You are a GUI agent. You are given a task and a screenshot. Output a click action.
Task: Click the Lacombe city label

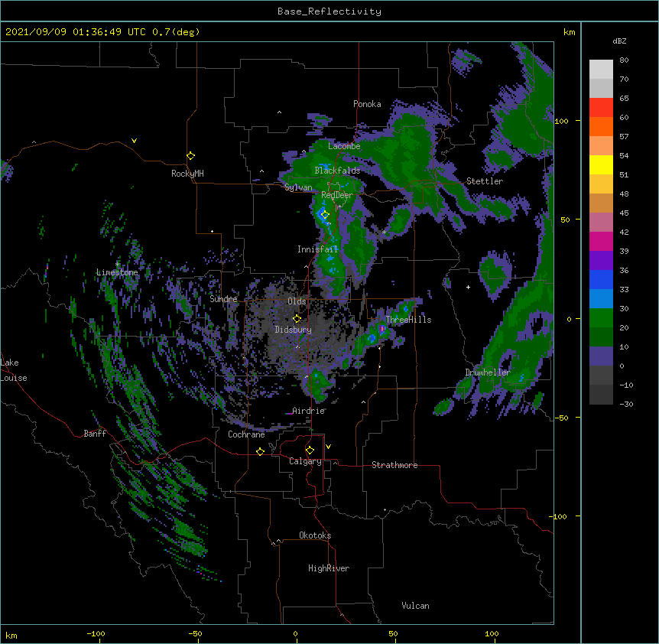tap(344, 146)
